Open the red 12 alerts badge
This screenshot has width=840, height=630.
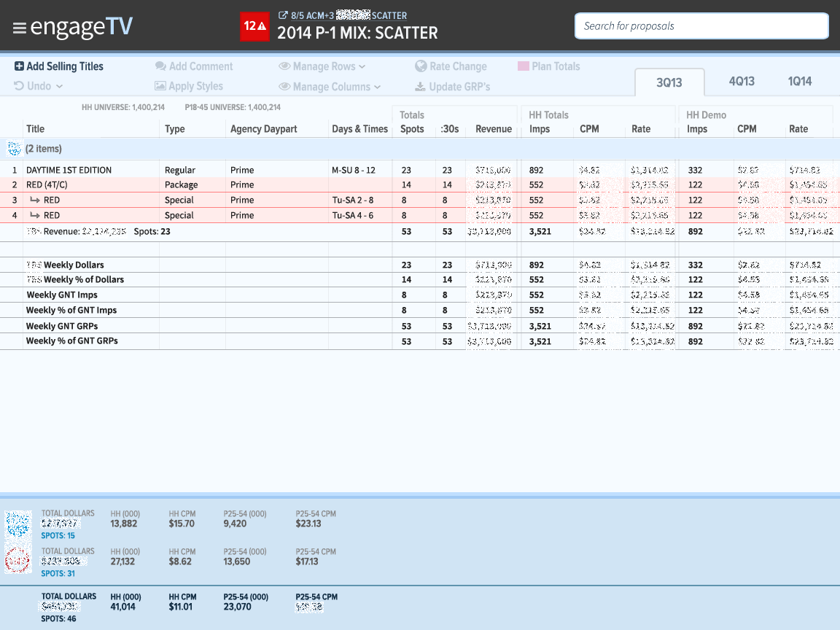click(x=255, y=26)
